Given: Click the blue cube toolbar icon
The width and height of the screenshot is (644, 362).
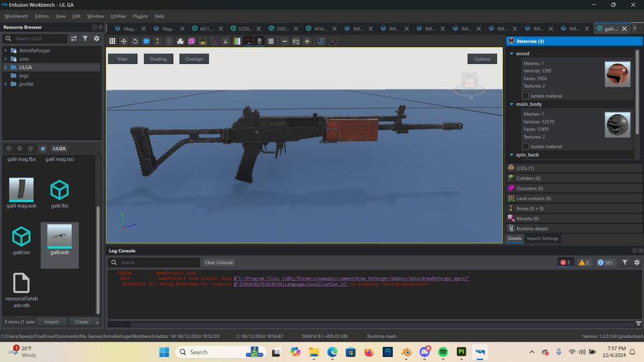Looking at the screenshot, I should (x=146, y=41).
